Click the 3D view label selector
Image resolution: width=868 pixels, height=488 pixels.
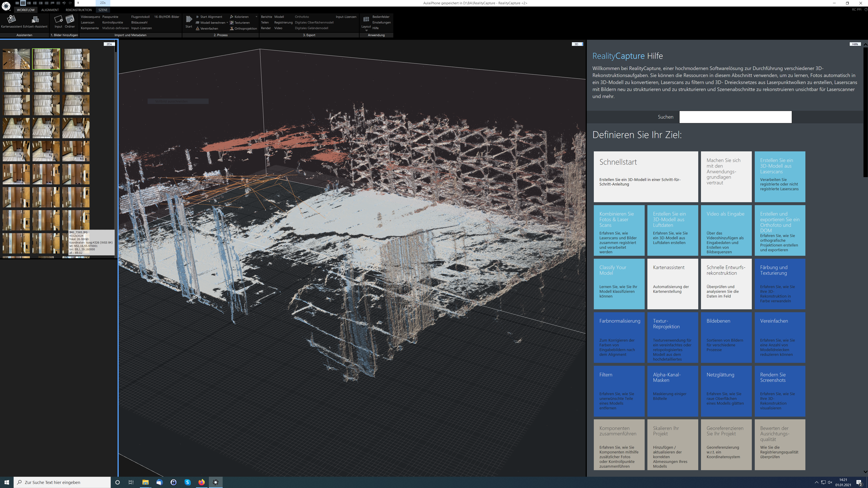click(x=577, y=44)
